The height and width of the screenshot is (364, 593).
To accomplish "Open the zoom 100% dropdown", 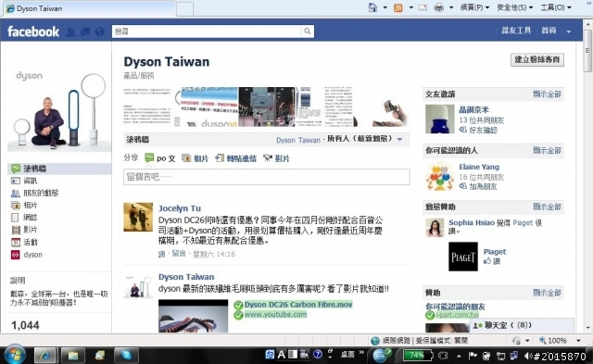I will tap(578, 341).
